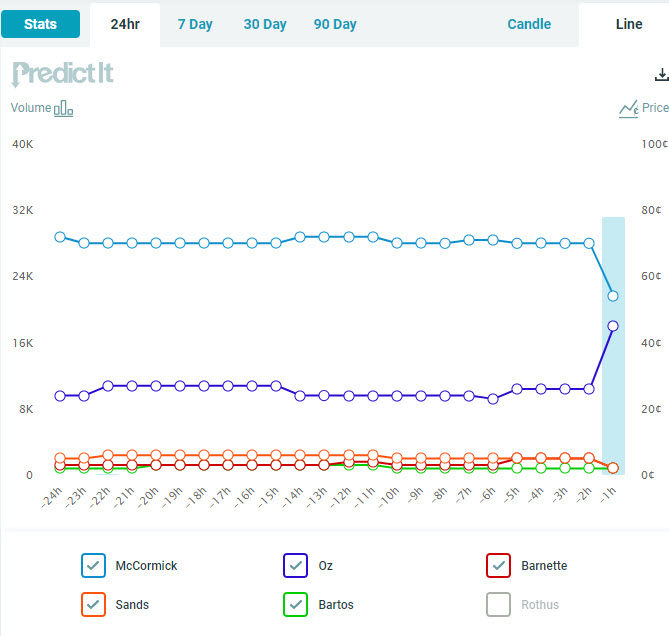669x636 pixels.
Task: Open the Stats button
Action: 40,24
